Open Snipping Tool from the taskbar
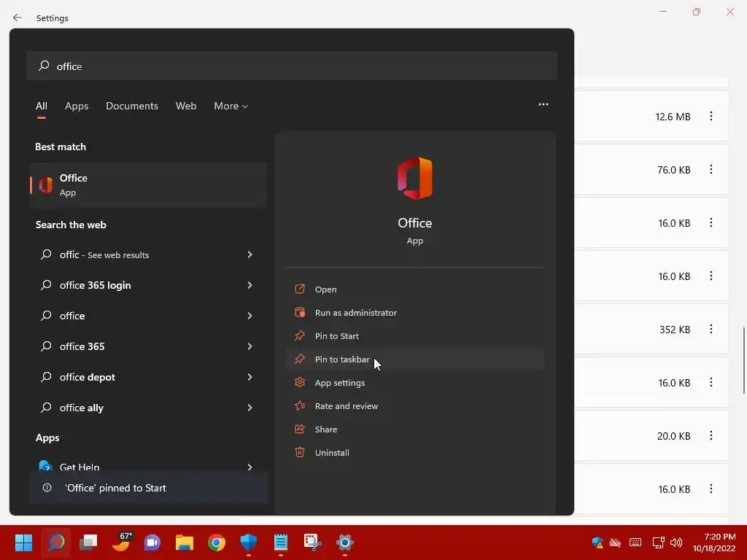 (x=312, y=542)
